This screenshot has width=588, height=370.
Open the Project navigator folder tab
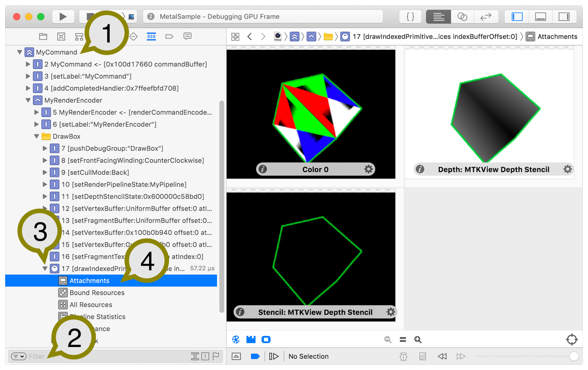[x=43, y=36]
